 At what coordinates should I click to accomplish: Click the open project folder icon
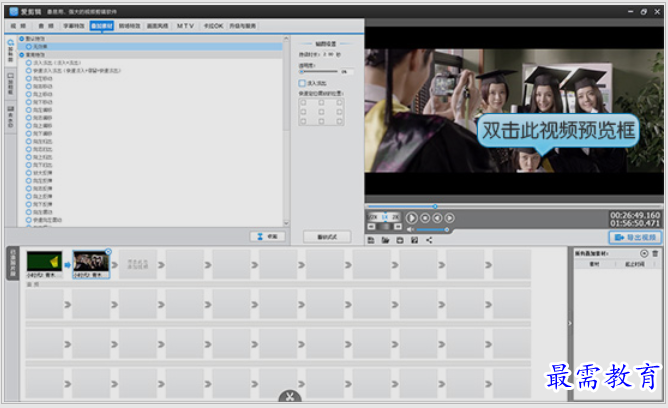386,241
